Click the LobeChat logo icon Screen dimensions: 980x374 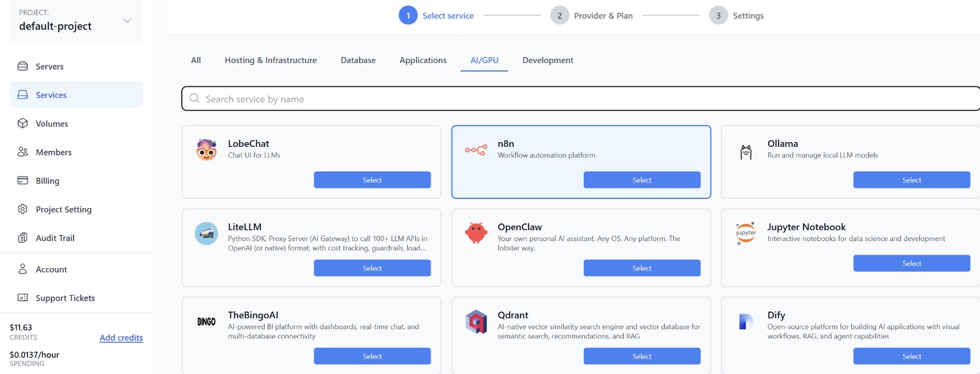pyautogui.click(x=206, y=149)
